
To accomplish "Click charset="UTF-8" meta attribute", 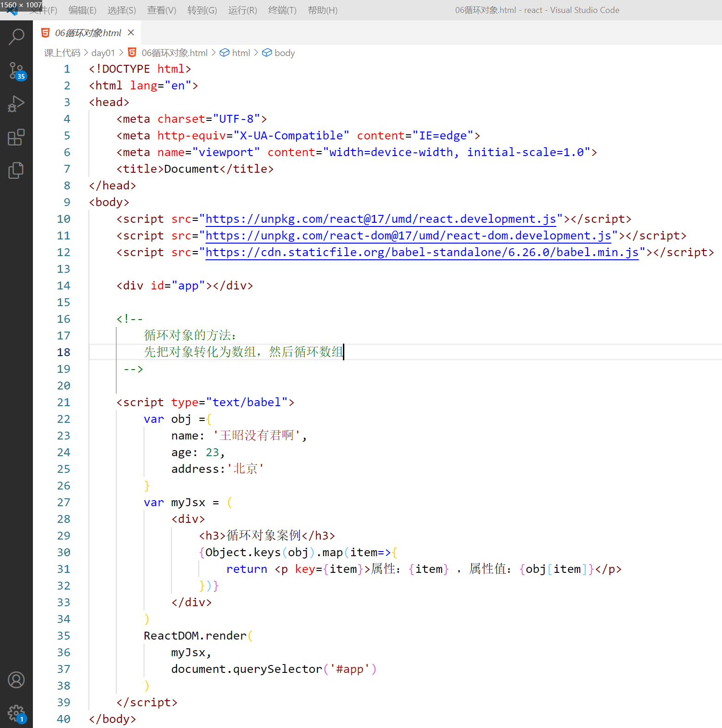I will pos(209,119).
